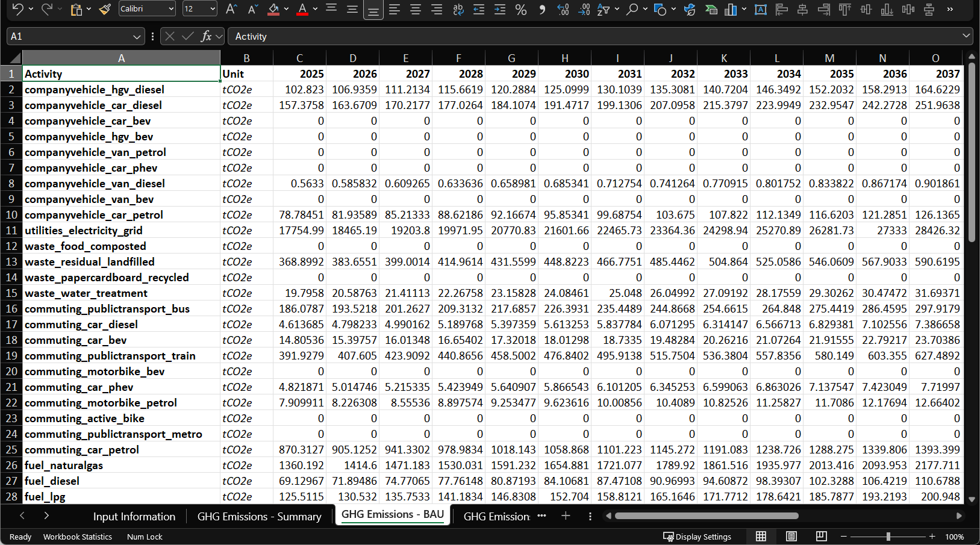
Task: Open the Input Information sheet tab
Action: point(134,517)
